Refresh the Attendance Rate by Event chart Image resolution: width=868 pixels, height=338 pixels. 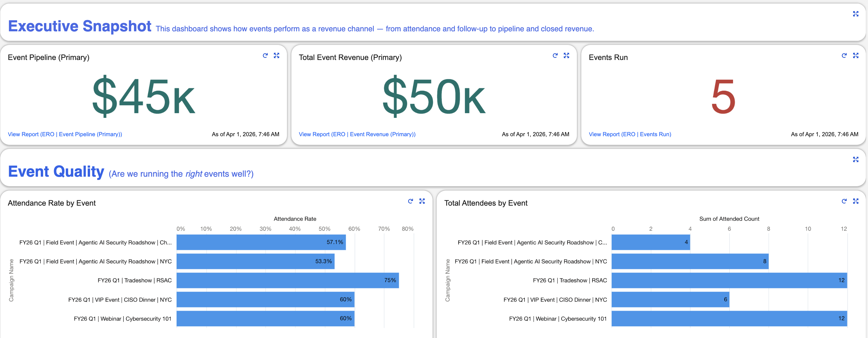(410, 201)
